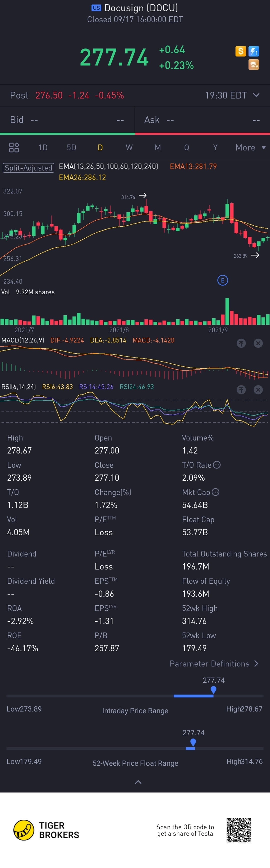Open the chart layout grid icon
This screenshot has height=868, width=270.
pos(14,147)
